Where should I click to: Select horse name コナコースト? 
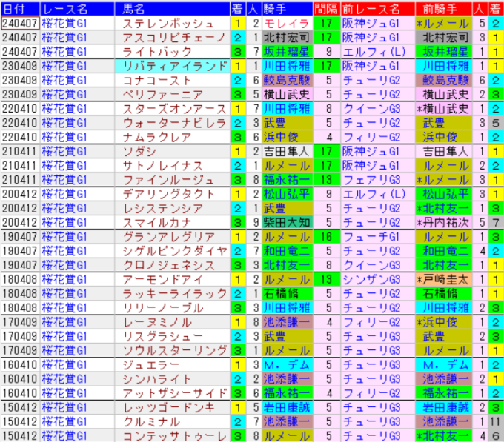pos(157,80)
